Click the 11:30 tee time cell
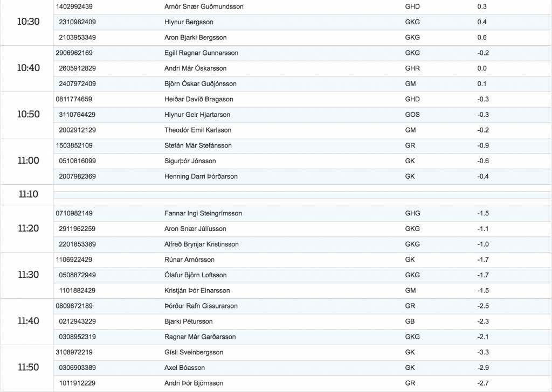Screen dimensions: 552x392 [28, 275]
